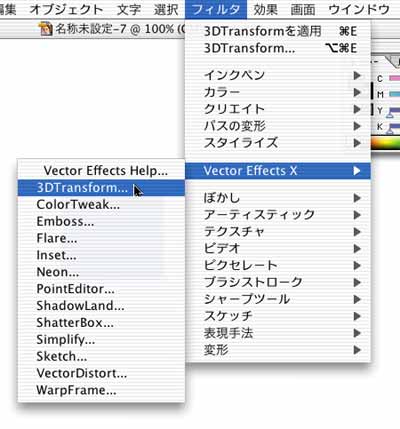This screenshot has height=429, width=400.
Task: Select 3DTransform... in Vector Effects submenu
Action: click(x=101, y=188)
